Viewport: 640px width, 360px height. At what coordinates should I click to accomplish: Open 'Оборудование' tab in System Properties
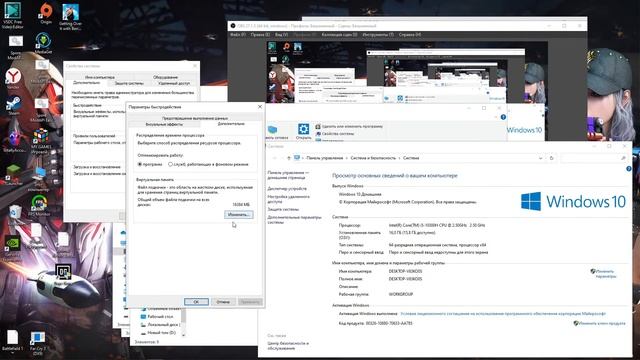point(165,77)
